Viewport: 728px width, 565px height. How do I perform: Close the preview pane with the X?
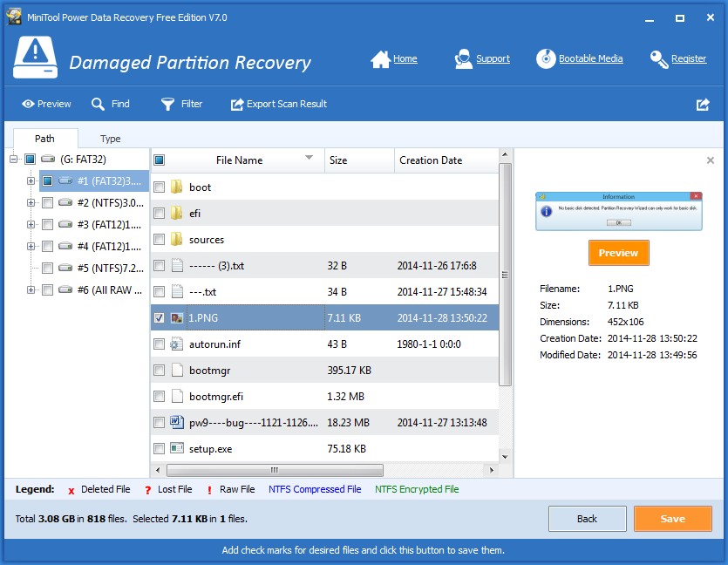(x=710, y=160)
